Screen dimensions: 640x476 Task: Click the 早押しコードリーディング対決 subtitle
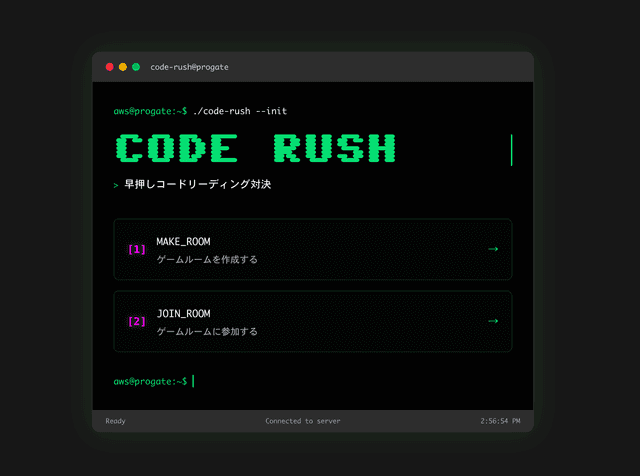[x=198, y=185]
